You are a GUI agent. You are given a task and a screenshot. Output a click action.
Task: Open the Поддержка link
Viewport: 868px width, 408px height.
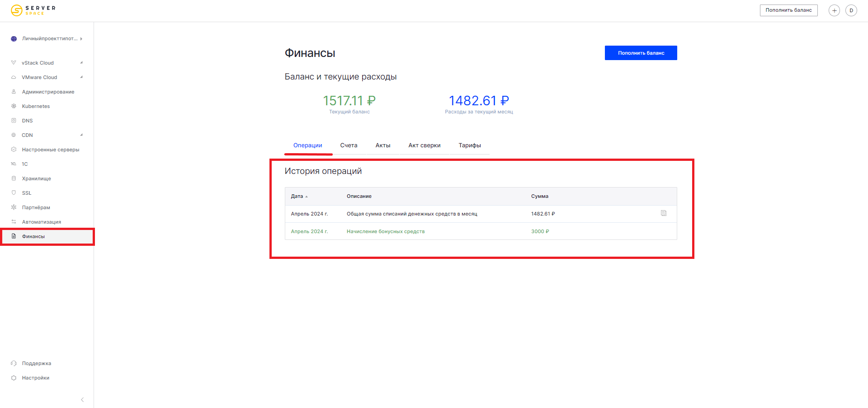pyautogui.click(x=37, y=363)
